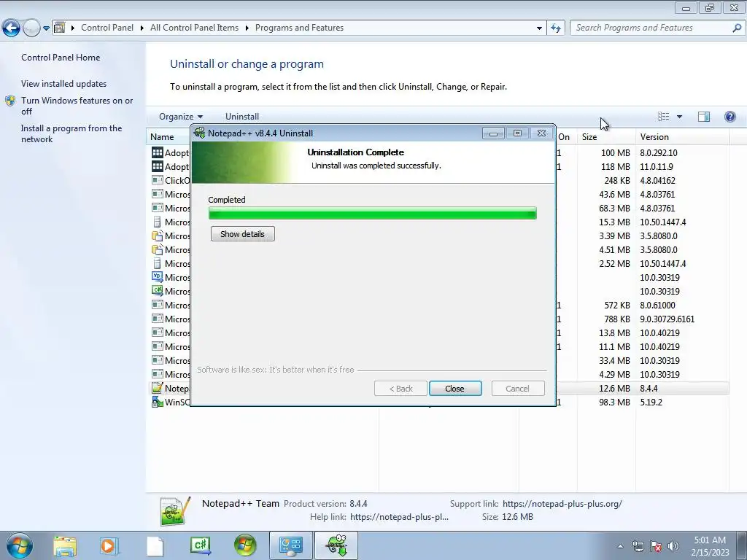This screenshot has height=560, width=747.
Task: Select the ClickO program row icon
Action: point(158,180)
